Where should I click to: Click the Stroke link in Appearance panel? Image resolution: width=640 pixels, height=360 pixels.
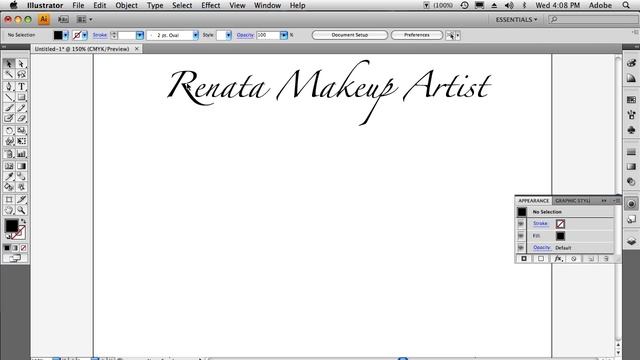click(x=540, y=223)
